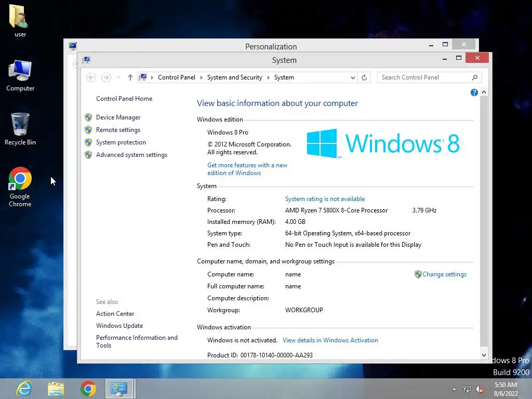
Task: Open the blue Help icon
Action: pyautogui.click(x=474, y=92)
